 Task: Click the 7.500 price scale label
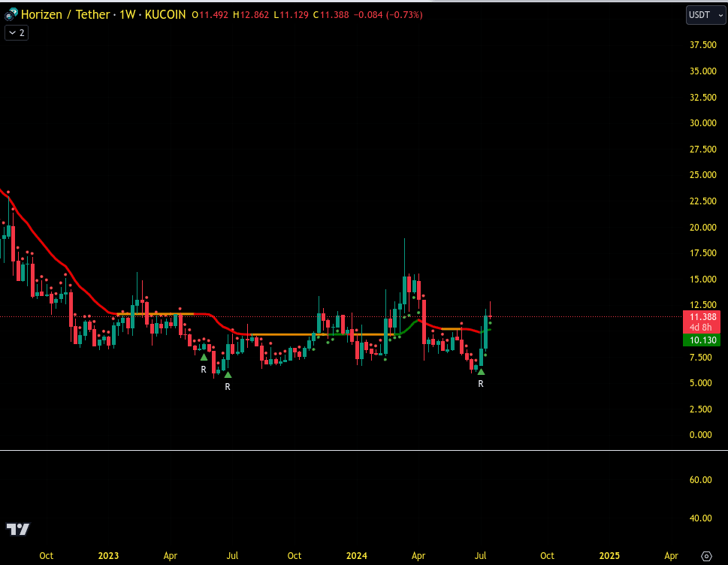click(x=701, y=358)
